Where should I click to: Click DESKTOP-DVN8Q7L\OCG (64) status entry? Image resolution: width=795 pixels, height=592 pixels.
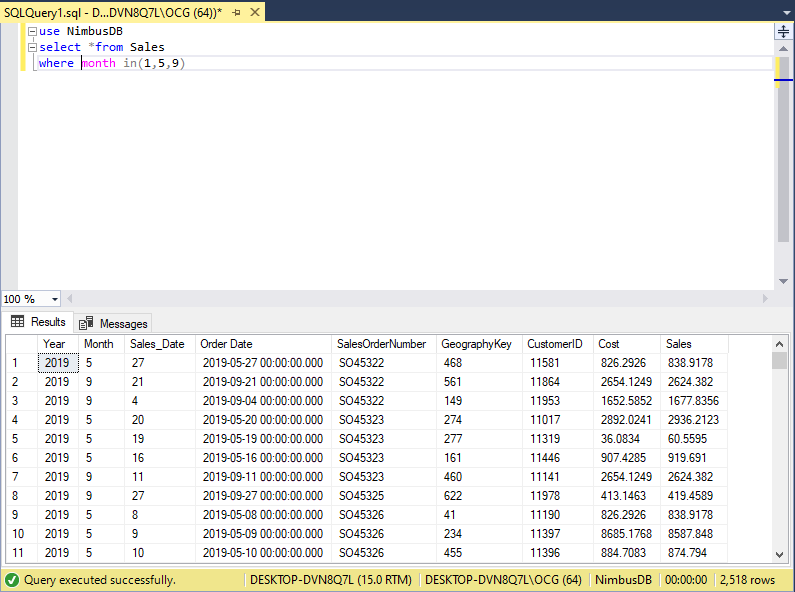503,580
